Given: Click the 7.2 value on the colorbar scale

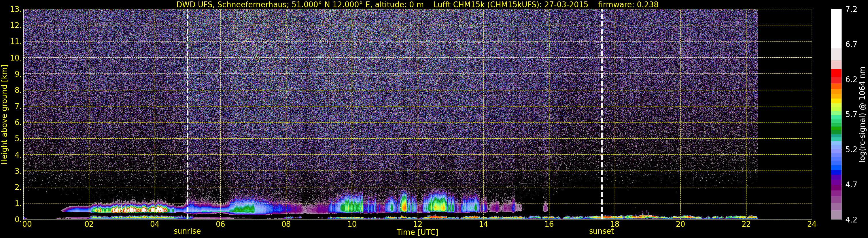Looking at the screenshot, I should point(851,10).
